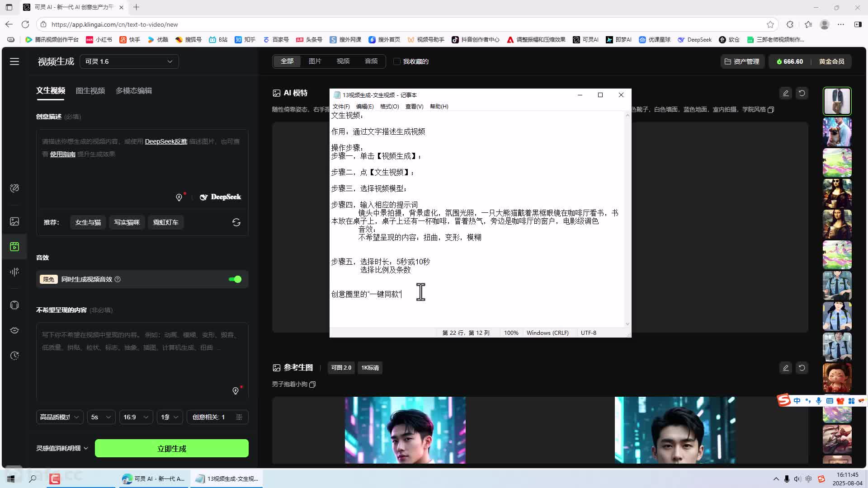Open the hamburger menu in sidebar
Screen dimensions: 868x488
pyautogui.click(x=14, y=61)
